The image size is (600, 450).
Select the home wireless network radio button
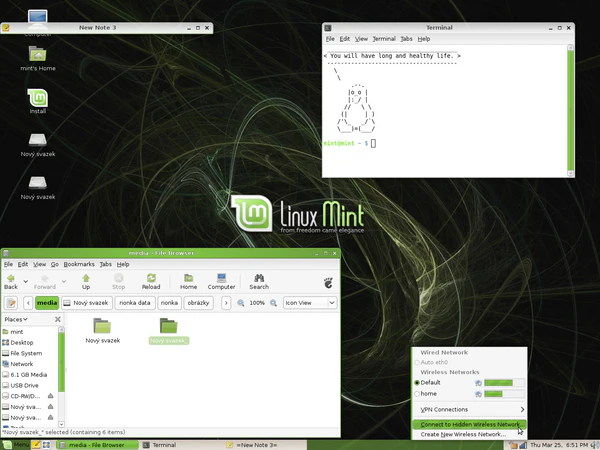click(x=417, y=394)
